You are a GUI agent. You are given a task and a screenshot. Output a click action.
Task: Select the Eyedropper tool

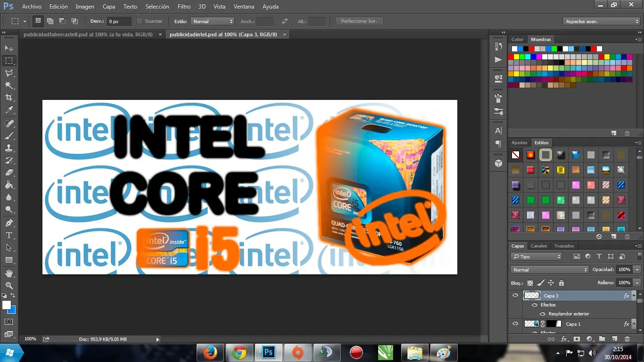(x=9, y=110)
